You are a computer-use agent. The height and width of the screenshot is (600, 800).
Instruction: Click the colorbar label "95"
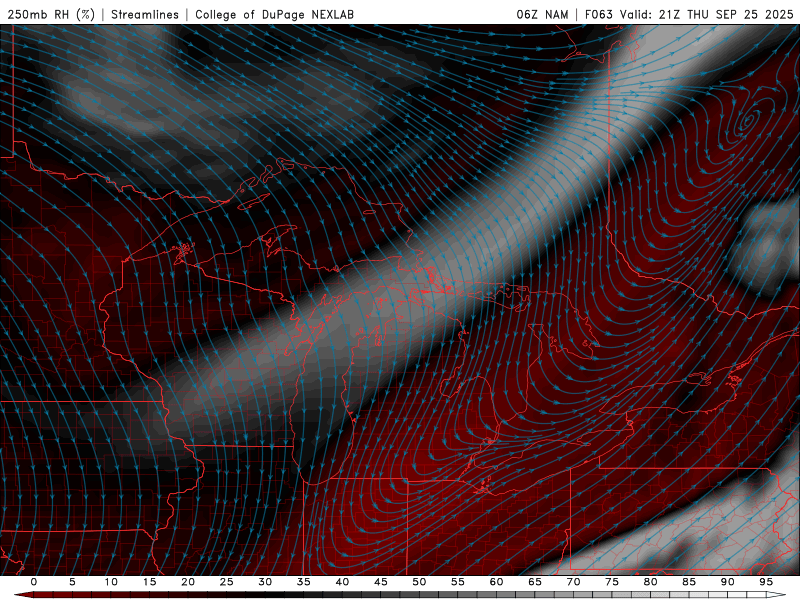point(766,582)
